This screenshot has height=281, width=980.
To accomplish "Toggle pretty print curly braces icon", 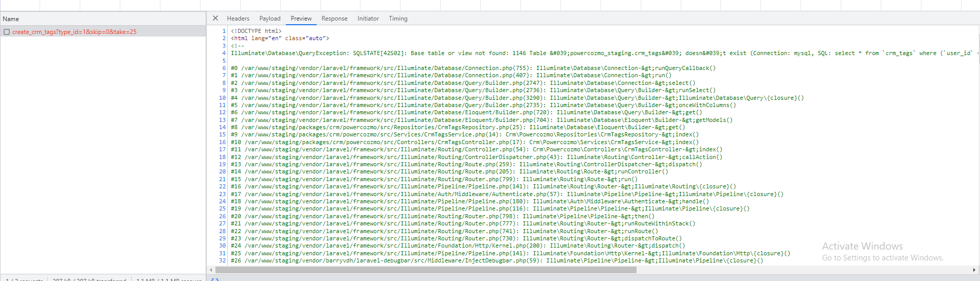I will pos(215,279).
